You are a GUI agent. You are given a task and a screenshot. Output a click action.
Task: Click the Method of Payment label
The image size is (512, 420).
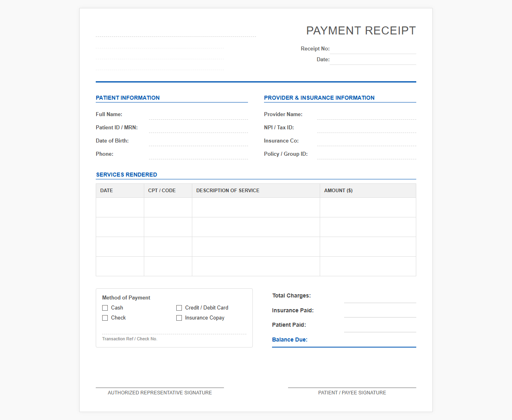point(126,297)
